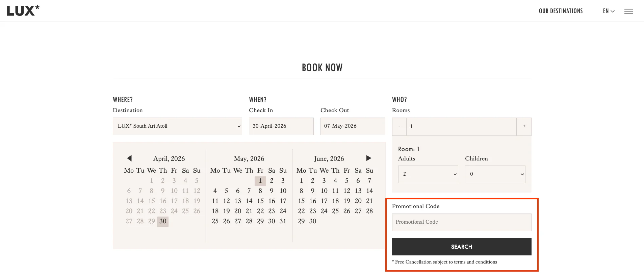
Task: Click the LUX* logo
Action: click(23, 10)
